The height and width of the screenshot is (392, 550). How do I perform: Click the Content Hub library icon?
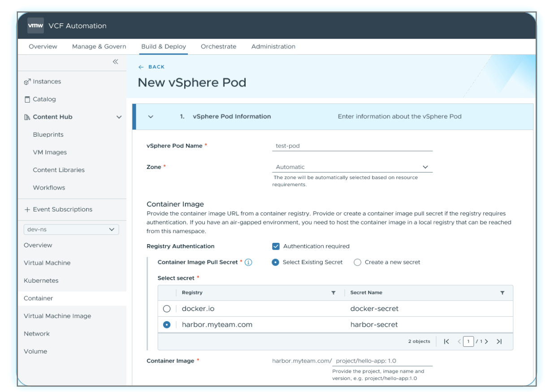click(x=27, y=117)
